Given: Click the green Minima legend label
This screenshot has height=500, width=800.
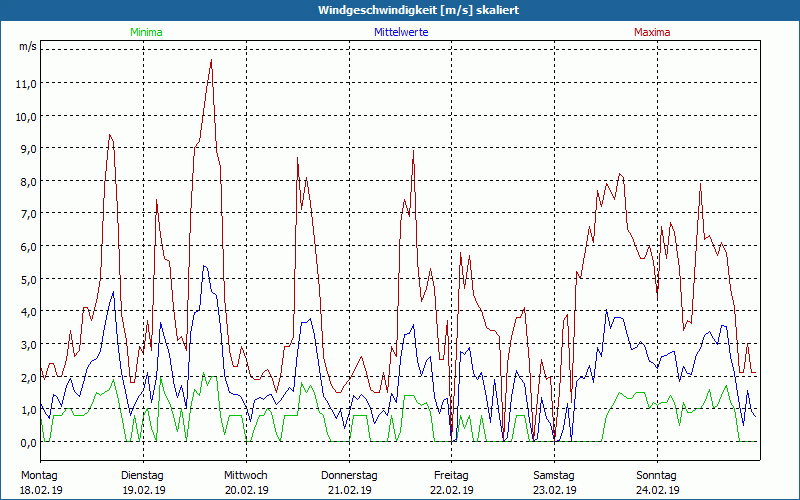Looking at the screenshot, I should (x=146, y=32).
